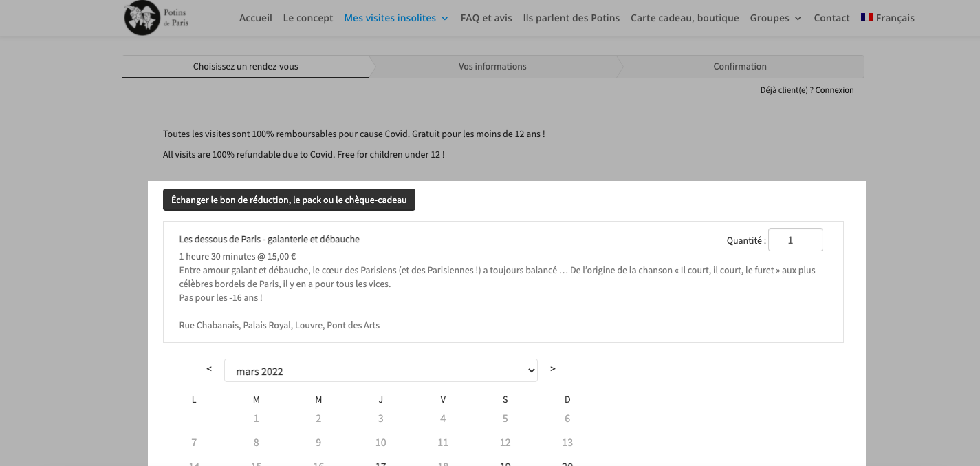Open the mars 2022 month dropdown

click(381, 370)
